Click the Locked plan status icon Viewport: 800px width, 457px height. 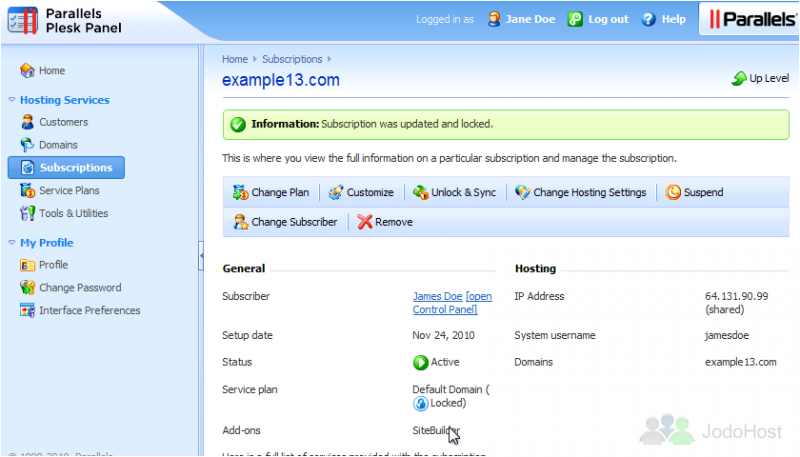tap(420, 403)
